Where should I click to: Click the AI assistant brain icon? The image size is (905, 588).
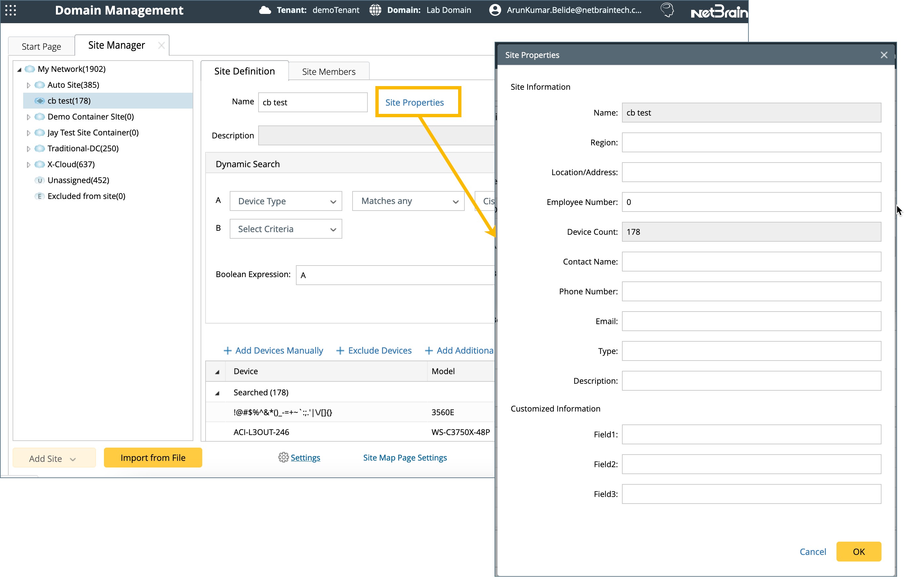[667, 10]
